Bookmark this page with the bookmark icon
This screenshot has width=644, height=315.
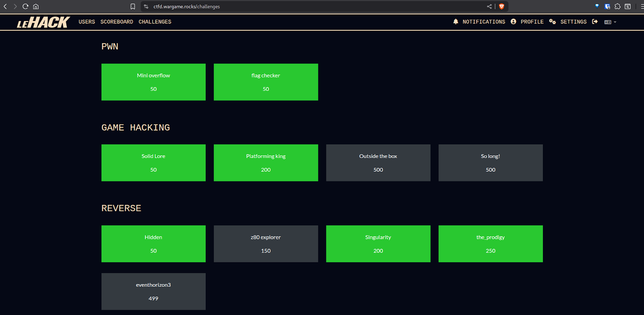point(133,6)
